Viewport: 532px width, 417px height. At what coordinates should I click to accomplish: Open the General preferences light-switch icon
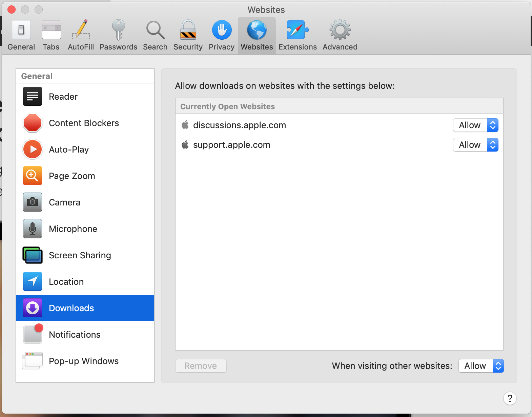[x=21, y=30]
